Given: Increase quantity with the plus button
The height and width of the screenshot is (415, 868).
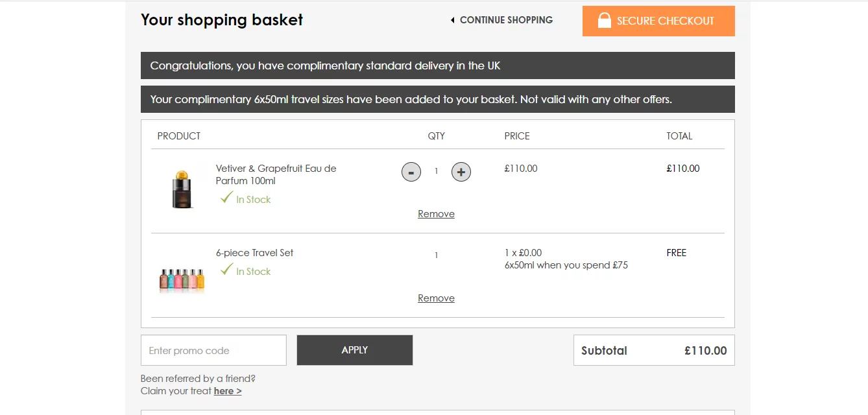Looking at the screenshot, I should click(461, 172).
